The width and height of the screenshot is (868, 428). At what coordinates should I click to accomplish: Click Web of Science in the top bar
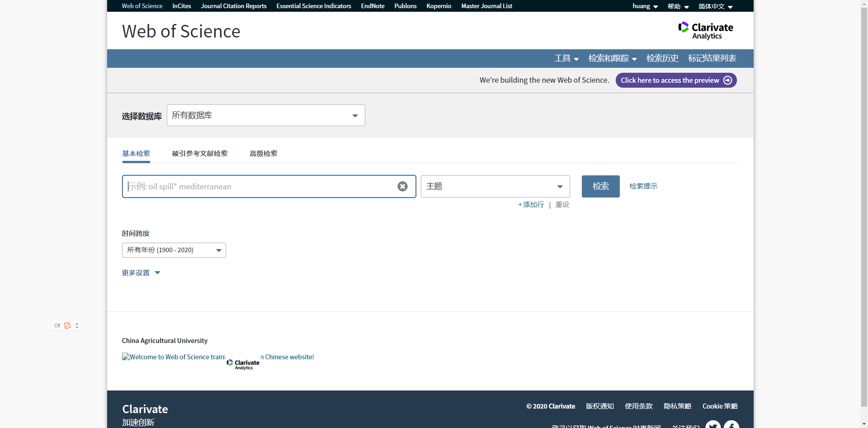point(142,6)
